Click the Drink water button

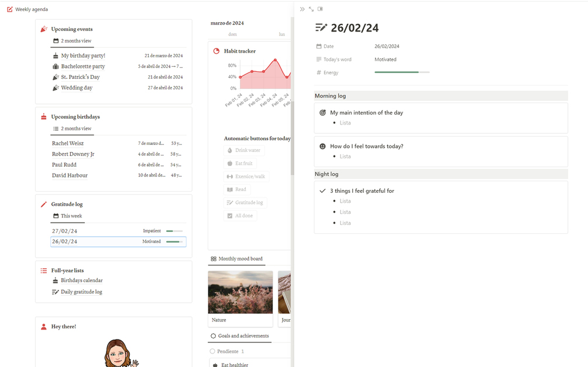tap(244, 150)
